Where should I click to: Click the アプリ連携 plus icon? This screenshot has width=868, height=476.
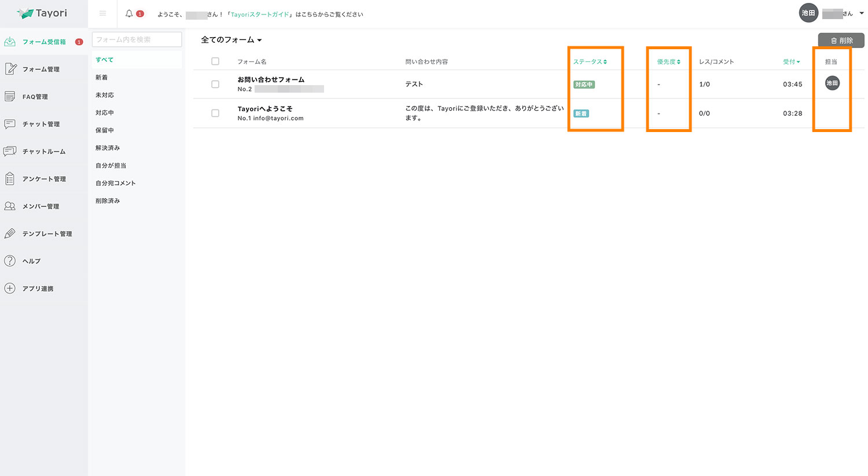click(x=10, y=288)
